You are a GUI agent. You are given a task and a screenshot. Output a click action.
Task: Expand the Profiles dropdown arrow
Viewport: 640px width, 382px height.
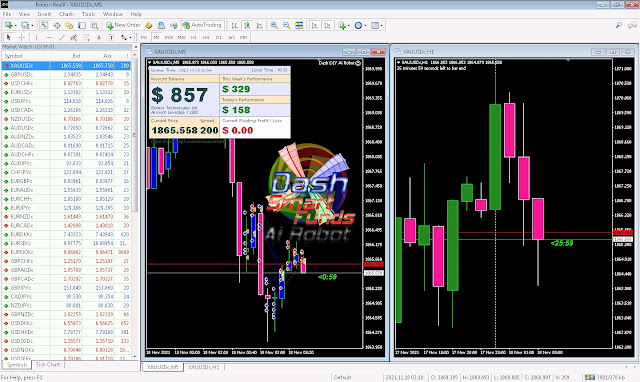(32, 26)
